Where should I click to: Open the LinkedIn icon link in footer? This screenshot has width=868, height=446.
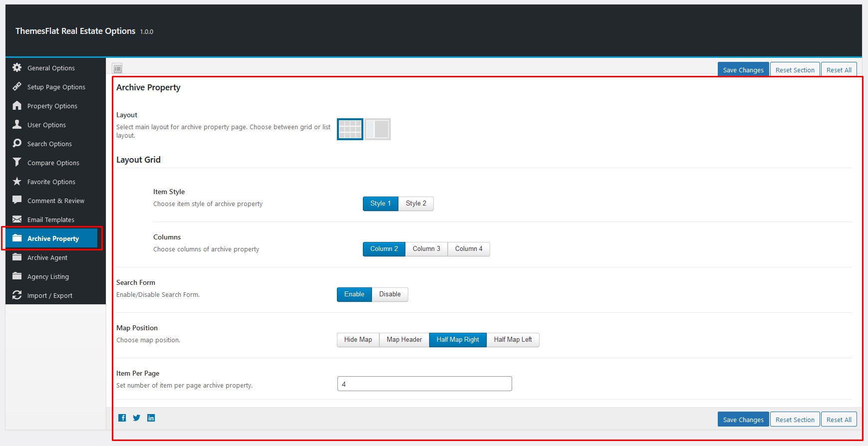pos(151,418)
